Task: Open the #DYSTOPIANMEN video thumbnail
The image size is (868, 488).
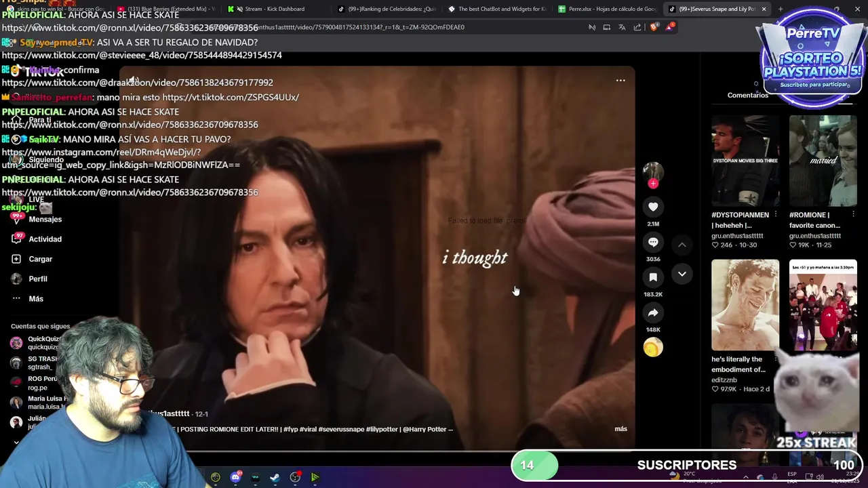Action: pyautogui.click(x=745, y=161)
